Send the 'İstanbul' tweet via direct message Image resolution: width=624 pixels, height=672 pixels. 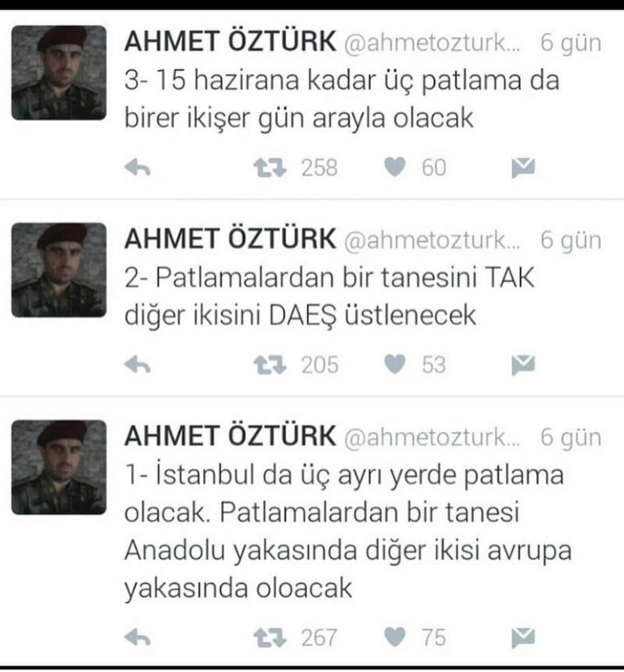click(x=523, y=638)
